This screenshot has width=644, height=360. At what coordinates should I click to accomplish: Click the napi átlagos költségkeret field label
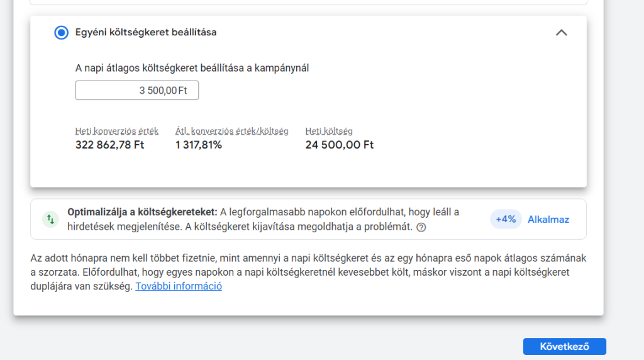pyautogui.click(x=192, y=68)
